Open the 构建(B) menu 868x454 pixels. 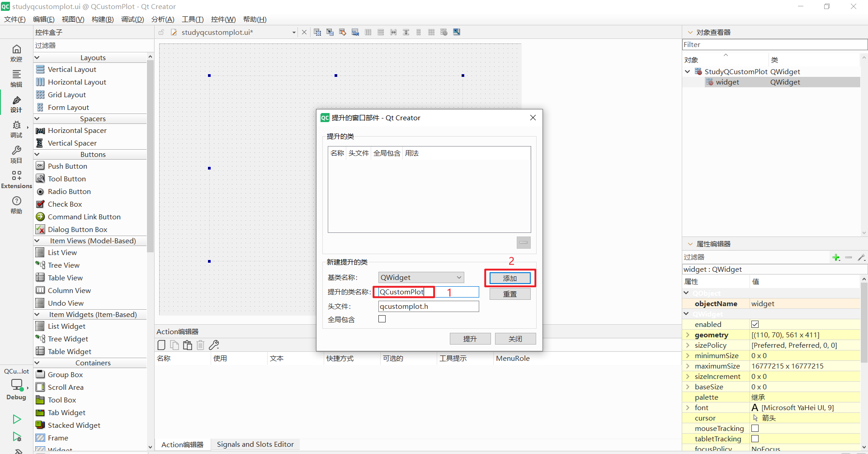point(103,19)
